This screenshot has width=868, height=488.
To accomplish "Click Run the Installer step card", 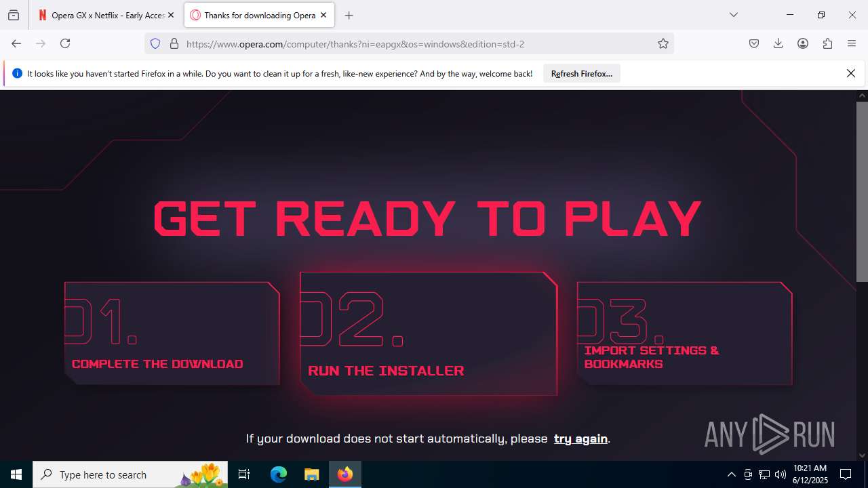I will pos(429,333).
